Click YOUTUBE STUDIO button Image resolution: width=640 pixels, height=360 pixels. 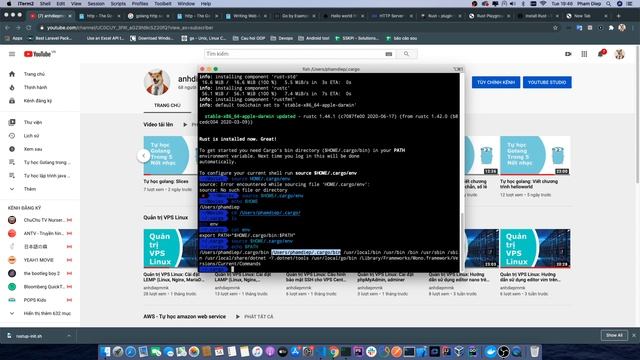point(547,82)
